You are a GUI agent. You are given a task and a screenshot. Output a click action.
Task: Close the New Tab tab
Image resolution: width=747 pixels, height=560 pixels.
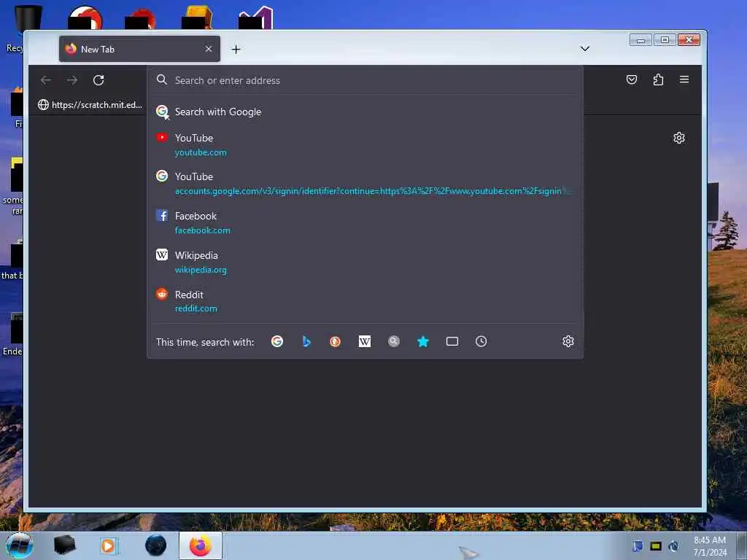(208, 49)
